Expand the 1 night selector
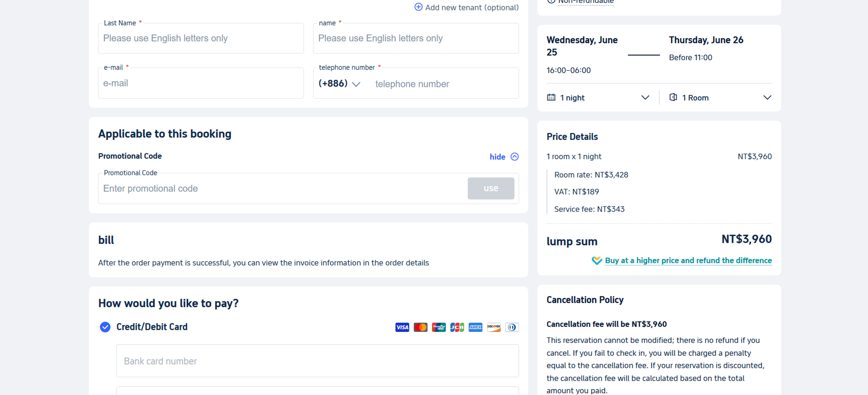 coord(645,98)
